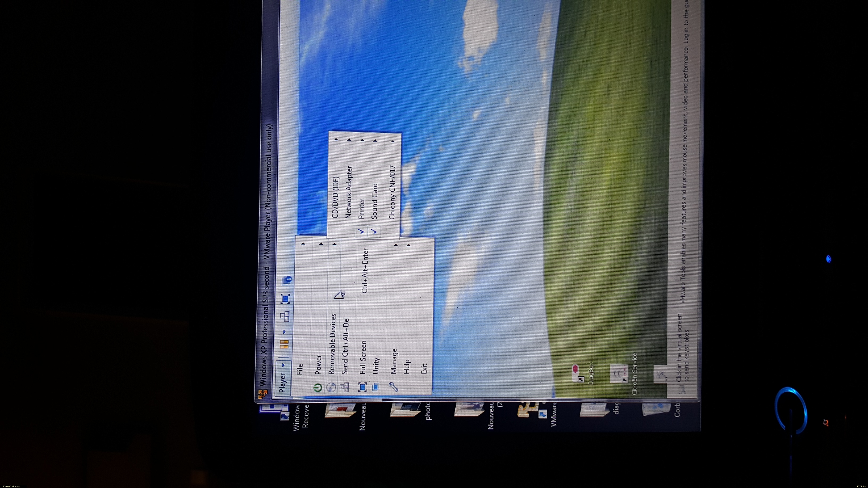Click the Send Ctrl+Alt+Del toolbar icon

pyautogui.click(x=284, y=316)
